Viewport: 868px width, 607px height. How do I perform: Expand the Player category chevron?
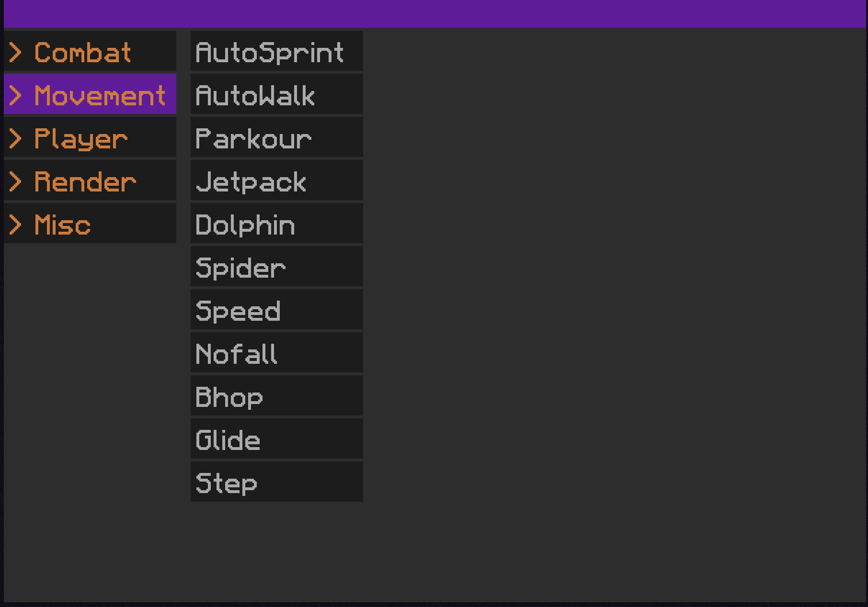pyautogui.click(x=15, y=139)
